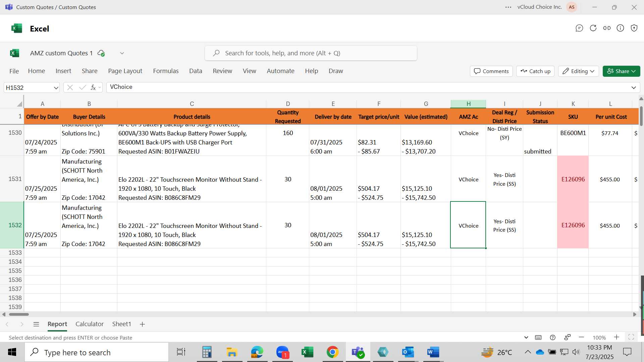Toggle fullscreen view icon in status bar

tap(631, 337)
